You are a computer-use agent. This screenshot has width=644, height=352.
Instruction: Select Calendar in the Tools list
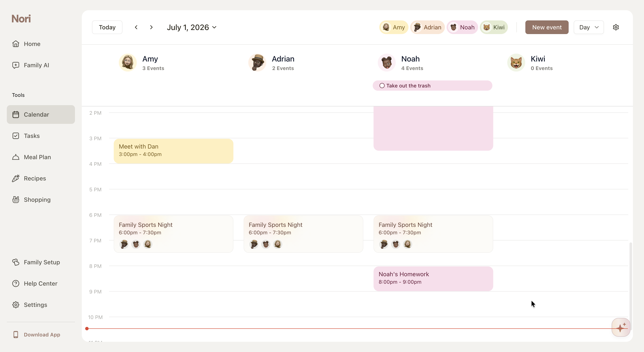(x=41, y=114)
